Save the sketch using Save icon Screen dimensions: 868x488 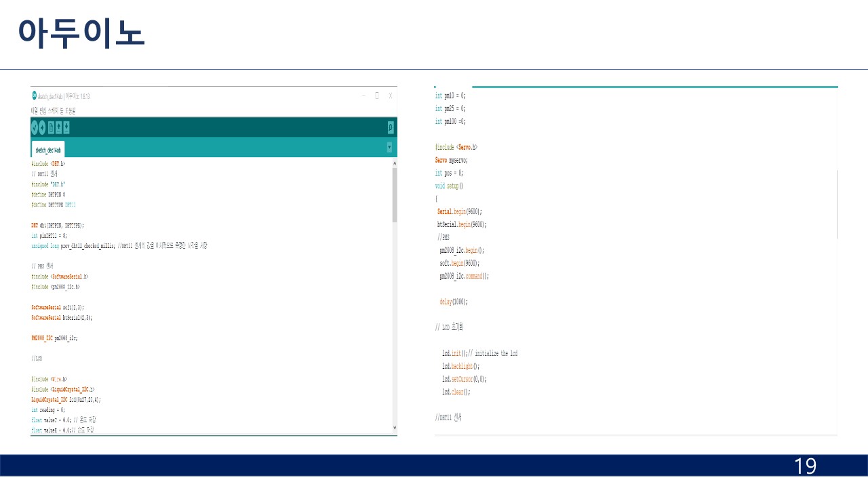click(x=66, y=127)
